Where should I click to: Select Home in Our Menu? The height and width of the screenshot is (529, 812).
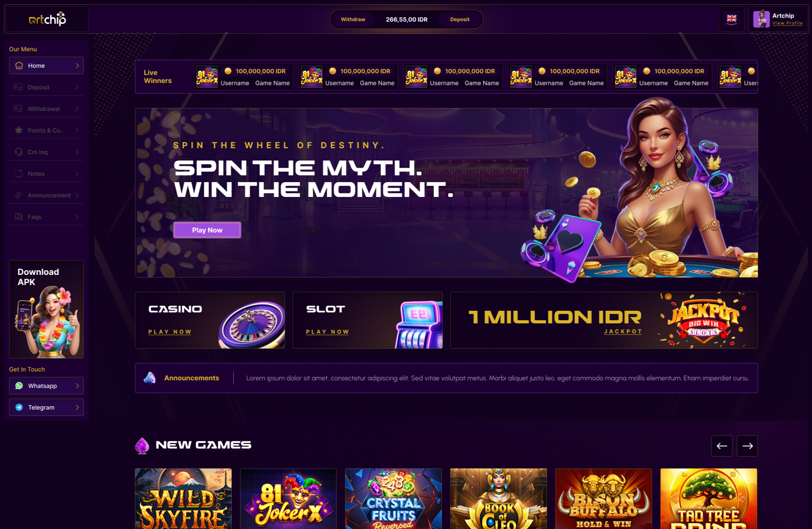[46, 66]
